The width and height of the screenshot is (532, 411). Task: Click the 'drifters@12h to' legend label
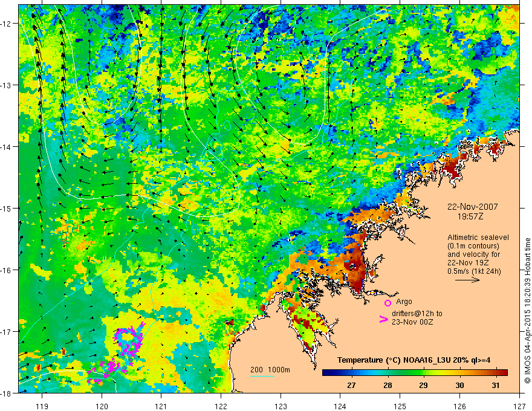(x=417, y=314)
